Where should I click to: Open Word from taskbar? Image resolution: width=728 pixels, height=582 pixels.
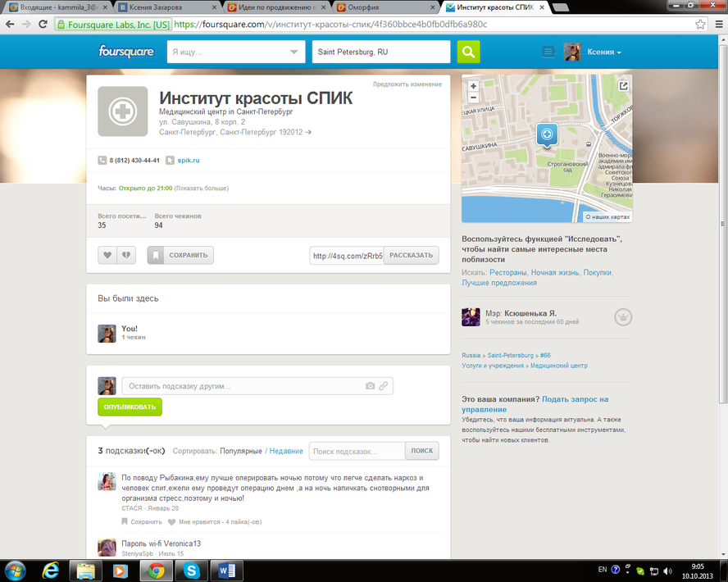226,571
